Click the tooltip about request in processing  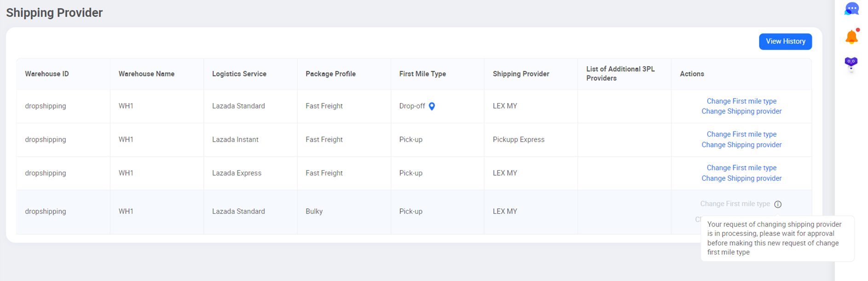tap(777, 238)
